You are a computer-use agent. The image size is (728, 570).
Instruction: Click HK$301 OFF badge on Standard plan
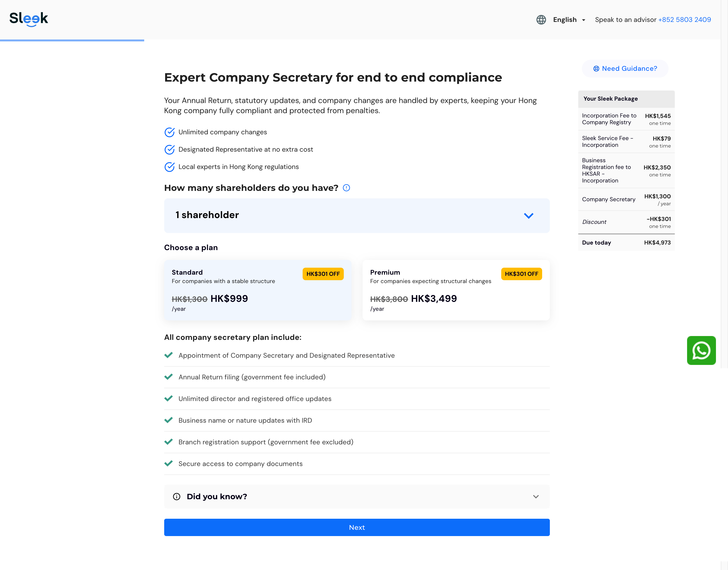click(323, 274)
